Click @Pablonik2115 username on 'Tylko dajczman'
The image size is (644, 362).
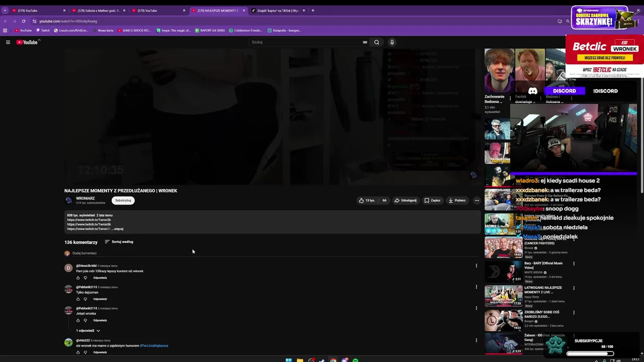pos(87,287)
